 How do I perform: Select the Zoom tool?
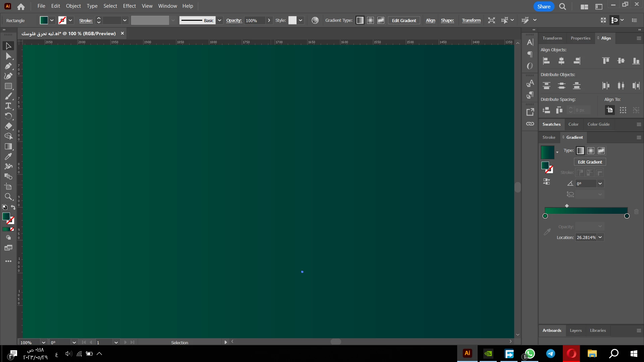click(8, 197)
